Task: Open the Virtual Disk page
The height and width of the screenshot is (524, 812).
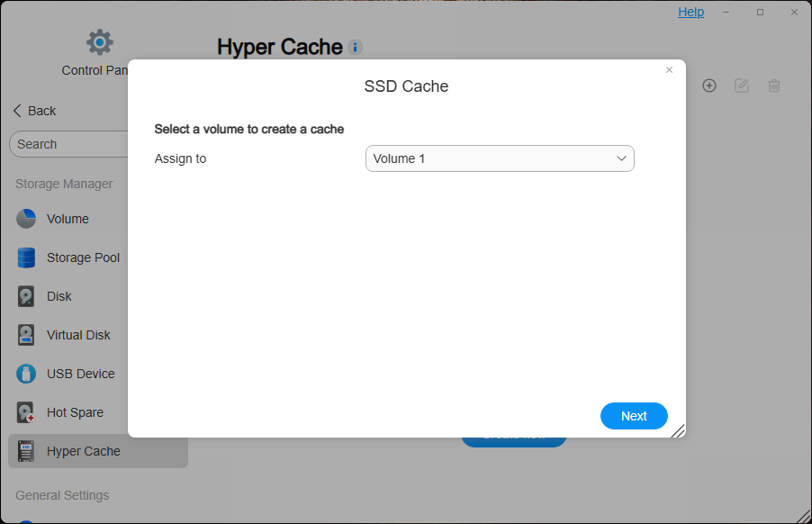Action: [x=78, y=335]
